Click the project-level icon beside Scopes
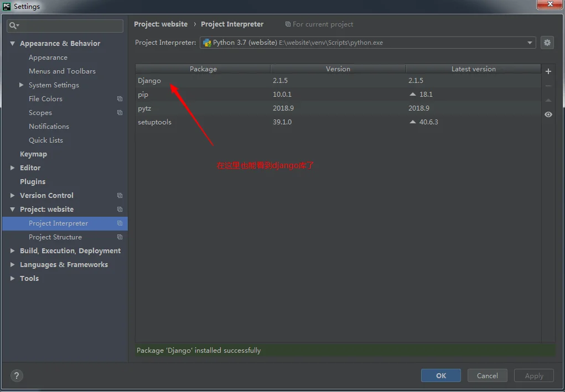The width and height of the screenshot is (565, 392). point(120,113)
